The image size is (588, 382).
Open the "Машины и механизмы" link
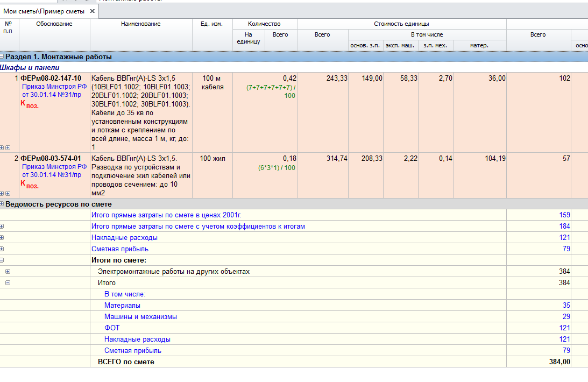(x=140, y=317)
